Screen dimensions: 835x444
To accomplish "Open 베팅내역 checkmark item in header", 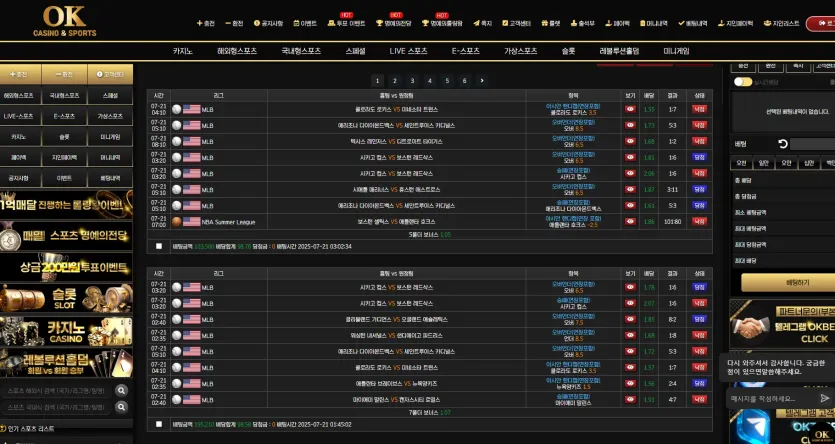I will (x=693, y=23).
